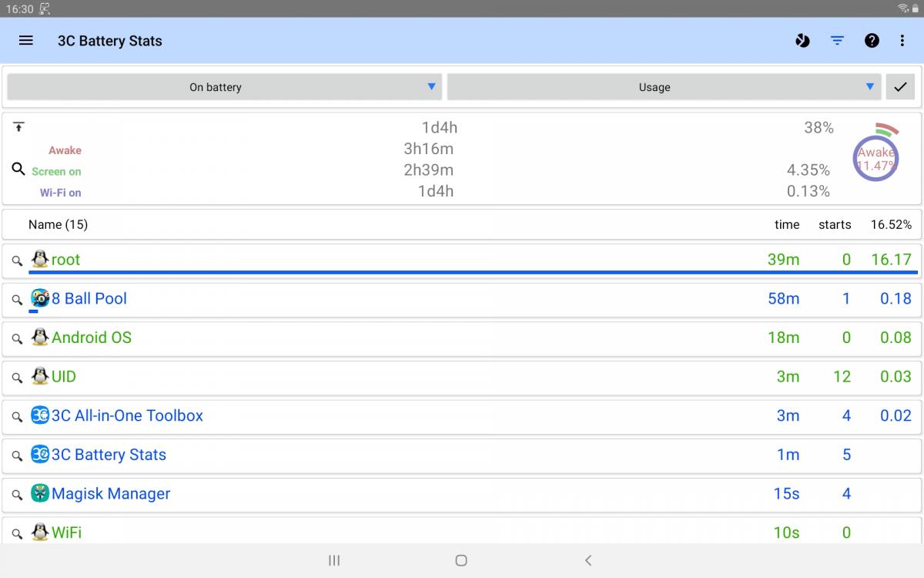Tap the Android back button

pos(588,560)
